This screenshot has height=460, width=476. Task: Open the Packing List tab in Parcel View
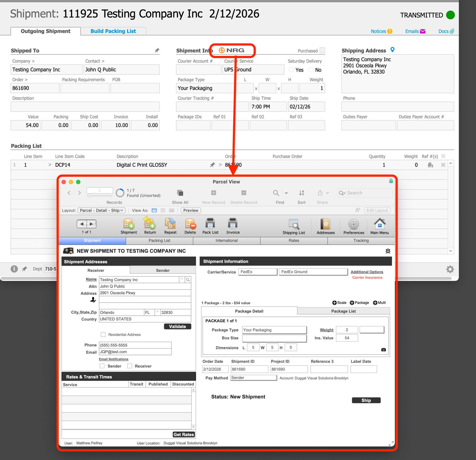point(159,240)
